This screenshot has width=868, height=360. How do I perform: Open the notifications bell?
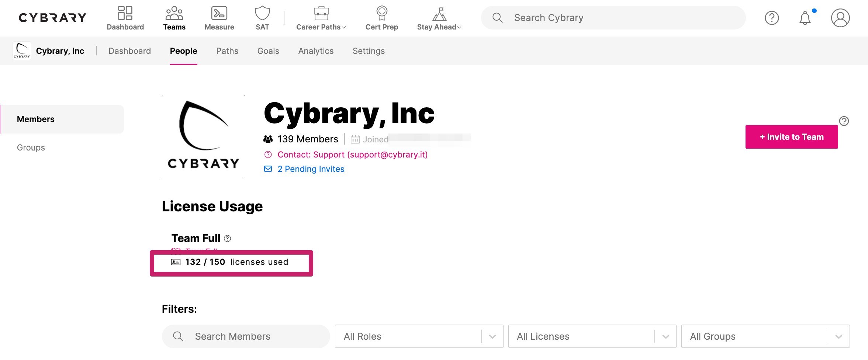[x=805, y=18]
